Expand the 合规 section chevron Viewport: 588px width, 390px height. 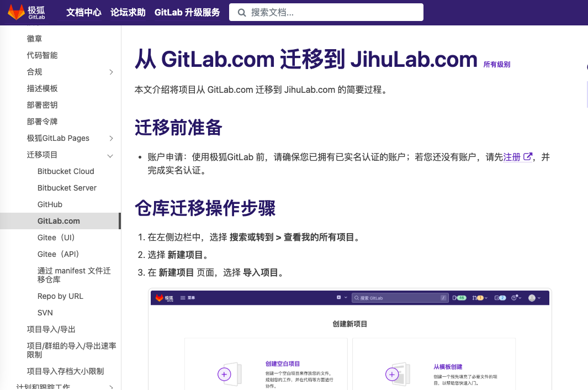click(111, 72)
